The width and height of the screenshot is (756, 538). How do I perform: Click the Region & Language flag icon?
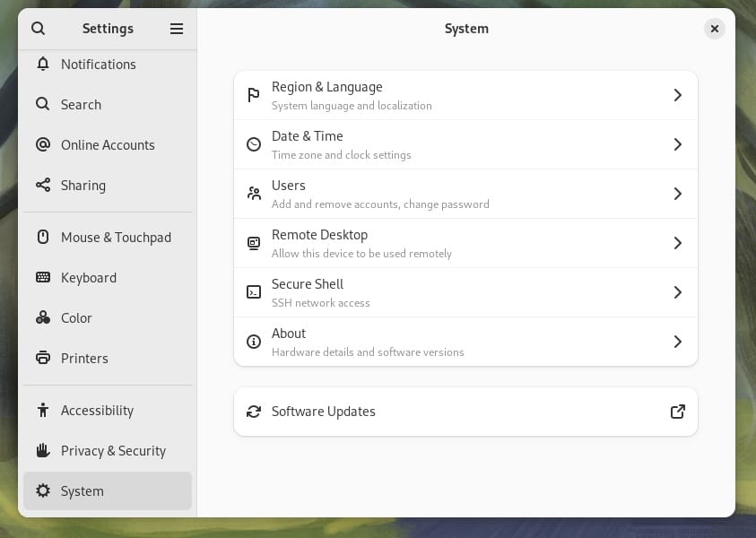click(254, 95)
